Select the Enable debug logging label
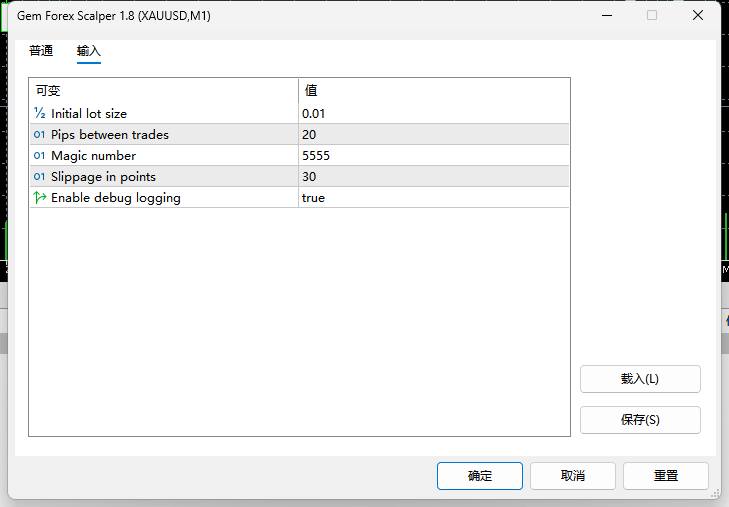 coord(116,198)
